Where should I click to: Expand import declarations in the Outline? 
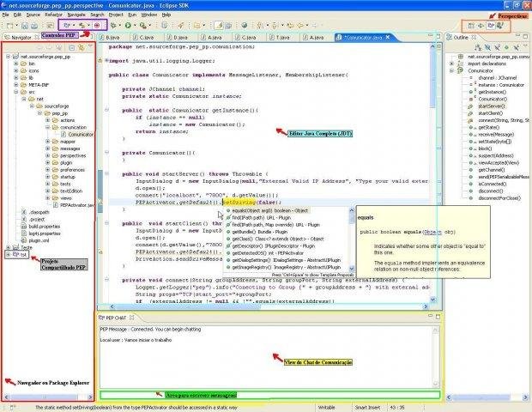pyautogui.click(x=451, y=64)
